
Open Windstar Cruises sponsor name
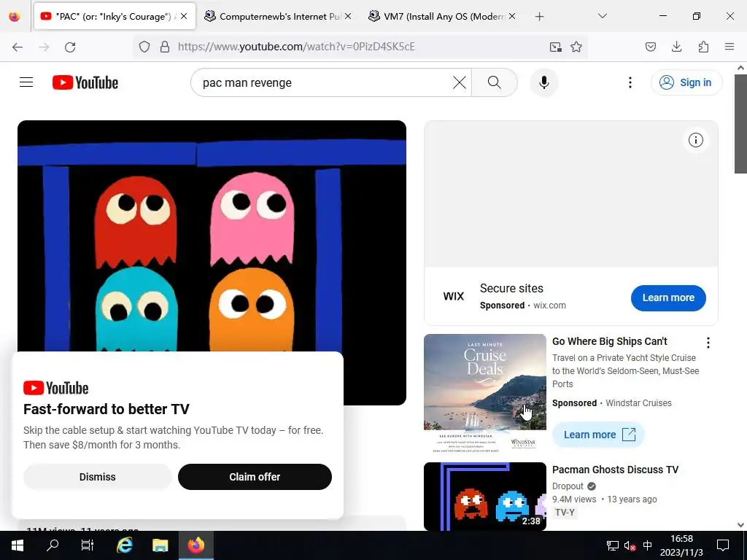point(638,402)
